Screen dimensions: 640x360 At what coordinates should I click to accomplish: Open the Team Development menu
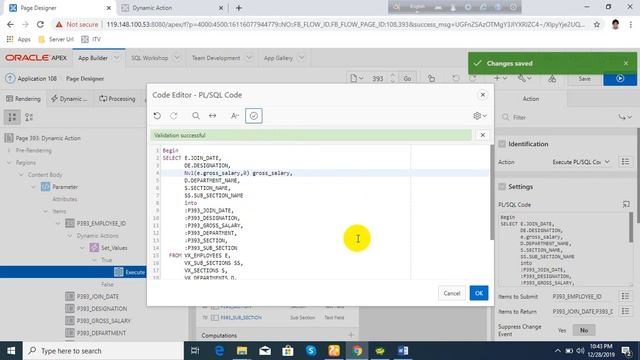click(221, 58)
